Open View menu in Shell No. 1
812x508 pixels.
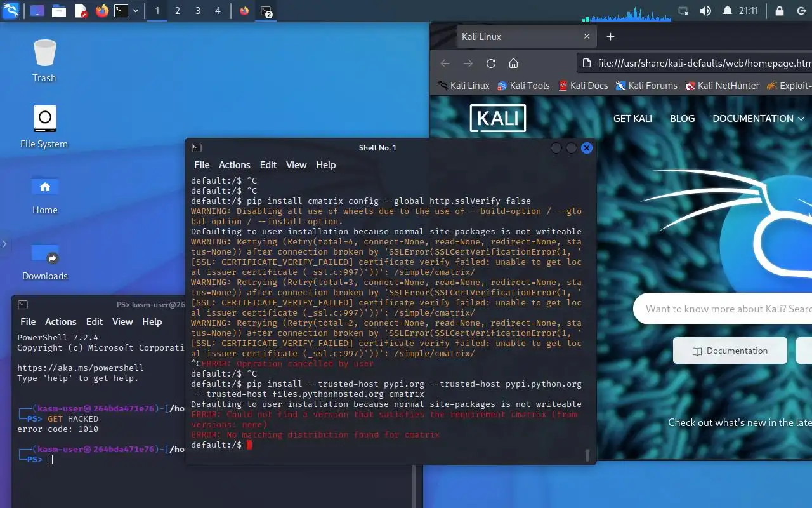[x=296, y=164]
